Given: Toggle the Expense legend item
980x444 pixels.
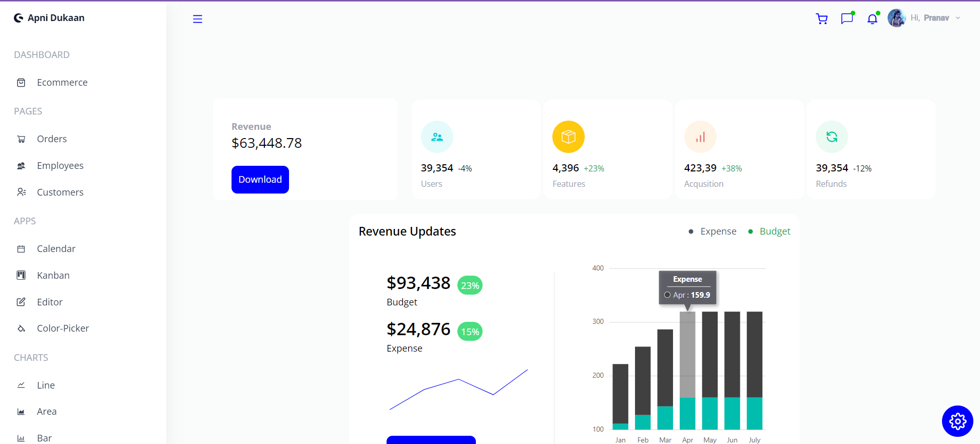Looking at the screenshot, I should 713,231.
